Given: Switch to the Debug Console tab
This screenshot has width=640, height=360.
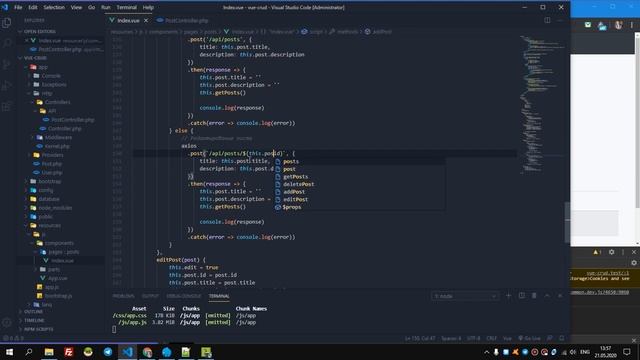Looking at the screenshot, I should click(183, 296).
